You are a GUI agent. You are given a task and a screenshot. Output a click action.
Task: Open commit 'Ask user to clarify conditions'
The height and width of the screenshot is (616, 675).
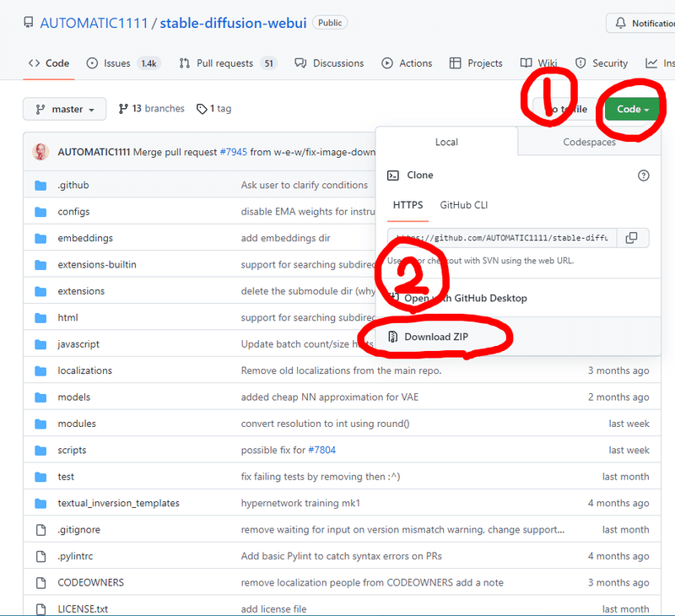click(305, 185)
